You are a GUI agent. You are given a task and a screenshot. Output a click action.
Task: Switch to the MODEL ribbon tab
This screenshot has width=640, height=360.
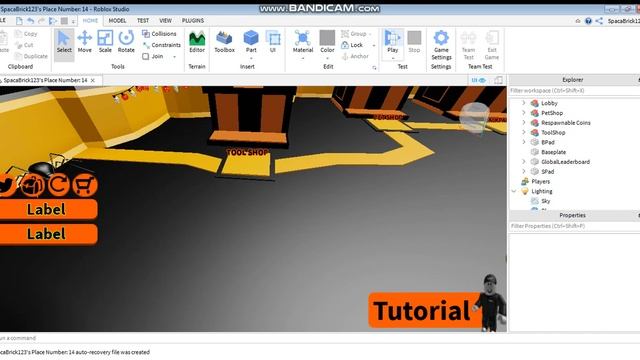pos(117,20)
